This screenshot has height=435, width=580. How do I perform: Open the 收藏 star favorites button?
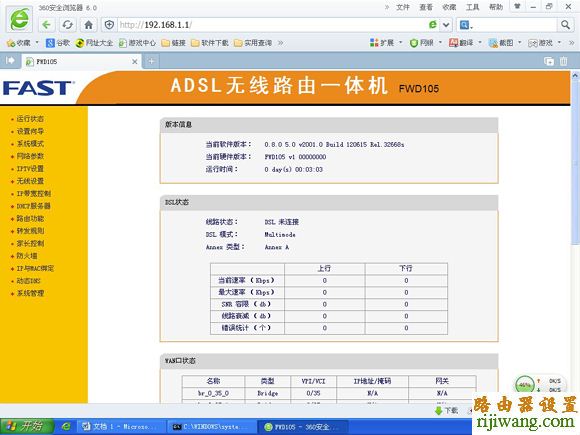pos(18,43)
